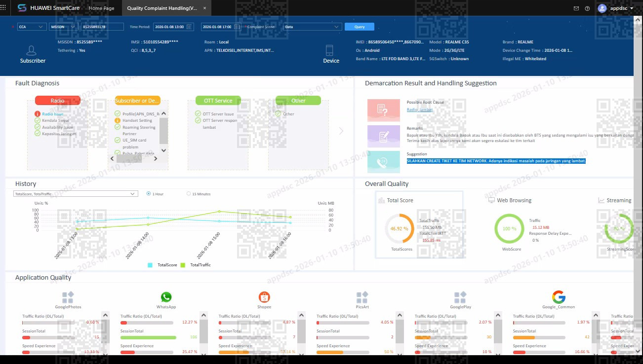
Task: Click the Suggestion phone support icon
Action: [384, 162]
